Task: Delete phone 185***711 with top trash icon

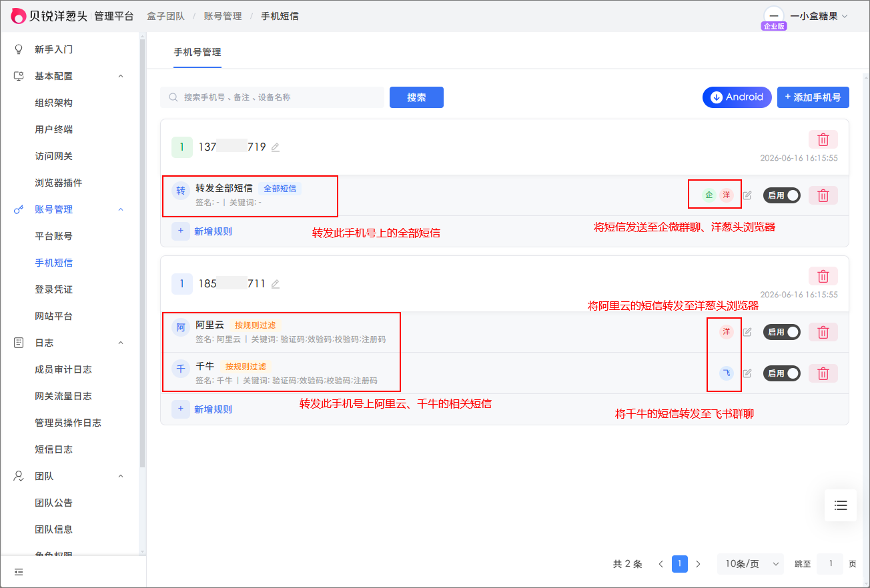Action: [x=823, y=276]
